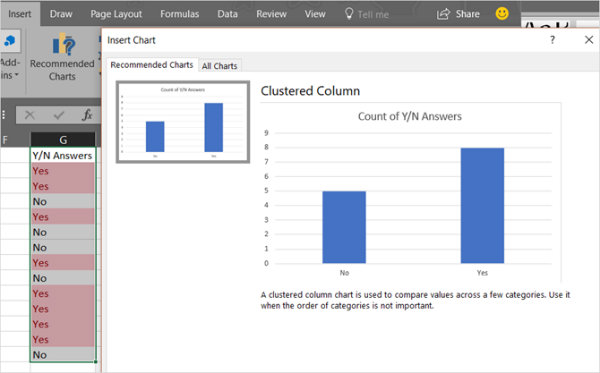Open the Add-ins icon
Image resolution: width=600 pixels, height=373 pixels.
pyautogui.click(x=10, y=41)
